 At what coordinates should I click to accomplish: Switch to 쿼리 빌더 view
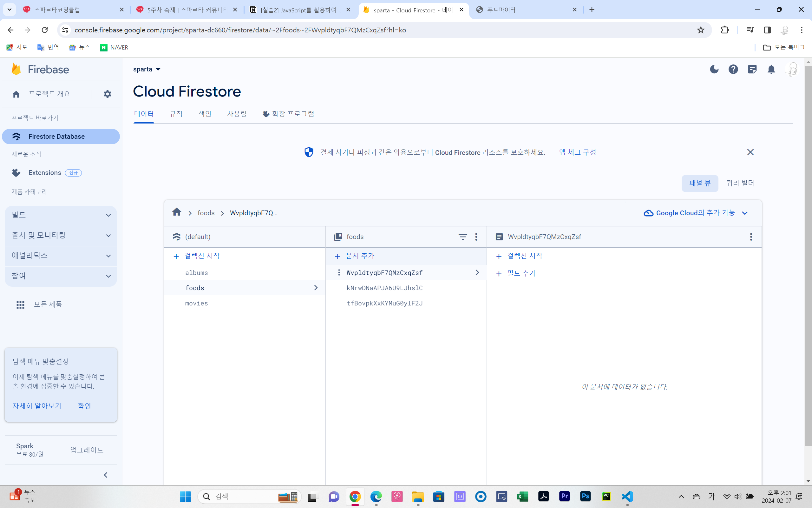coord(740,184)
